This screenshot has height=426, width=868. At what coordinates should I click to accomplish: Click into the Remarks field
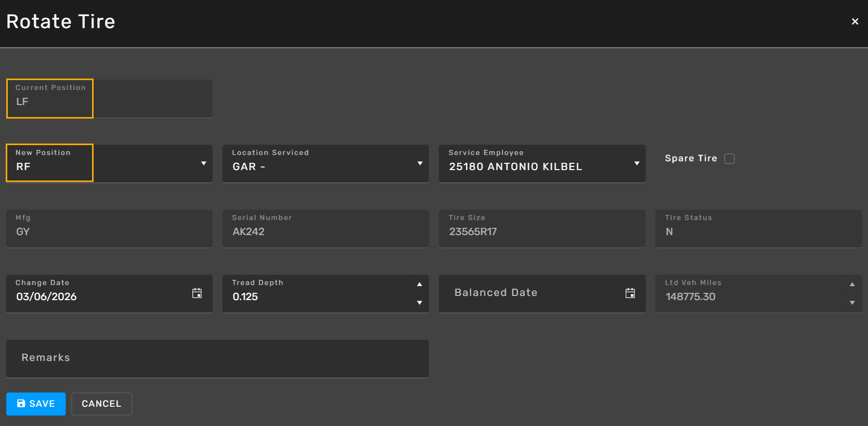click(217, 358)
